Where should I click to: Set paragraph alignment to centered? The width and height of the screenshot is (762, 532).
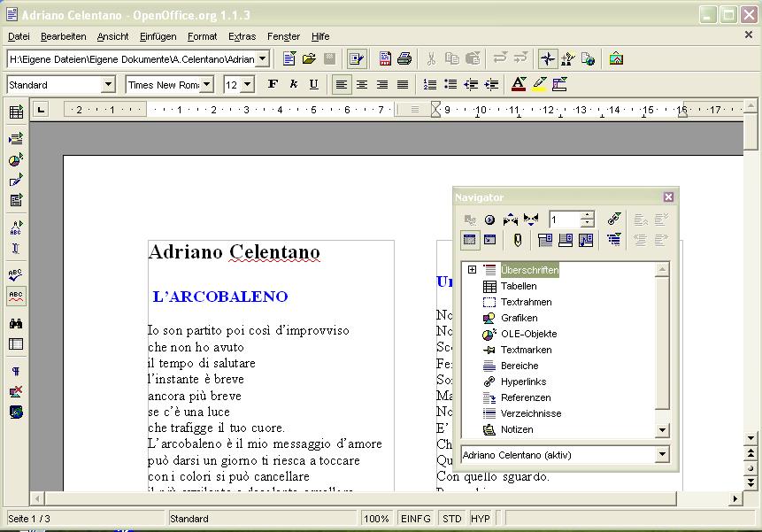click(x=362, y=85)
